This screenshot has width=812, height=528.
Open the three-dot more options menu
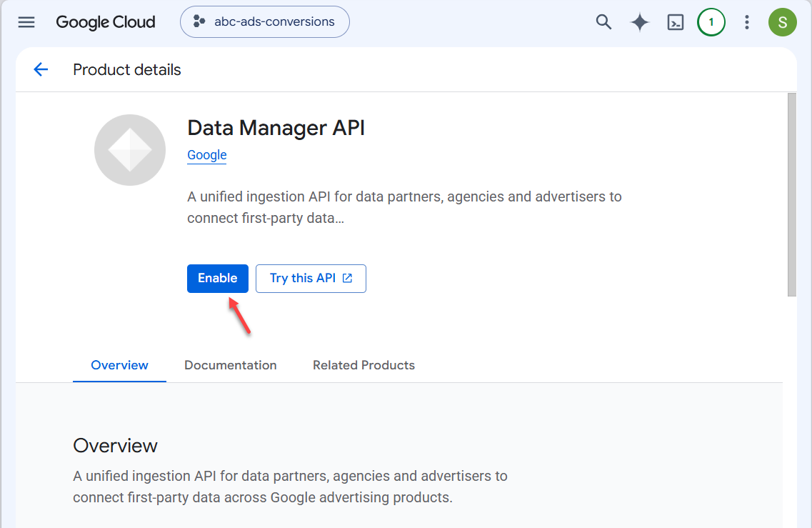click(747, 22)
